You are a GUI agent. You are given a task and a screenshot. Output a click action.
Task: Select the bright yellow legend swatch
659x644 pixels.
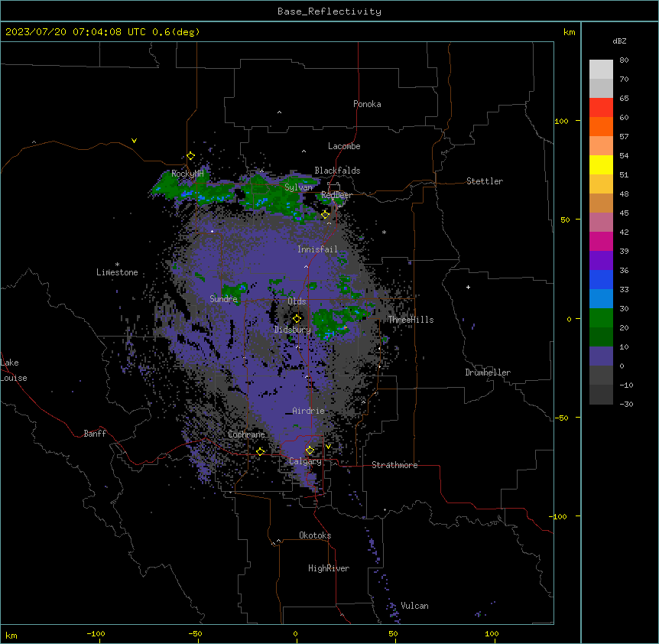tap(601, 164)
